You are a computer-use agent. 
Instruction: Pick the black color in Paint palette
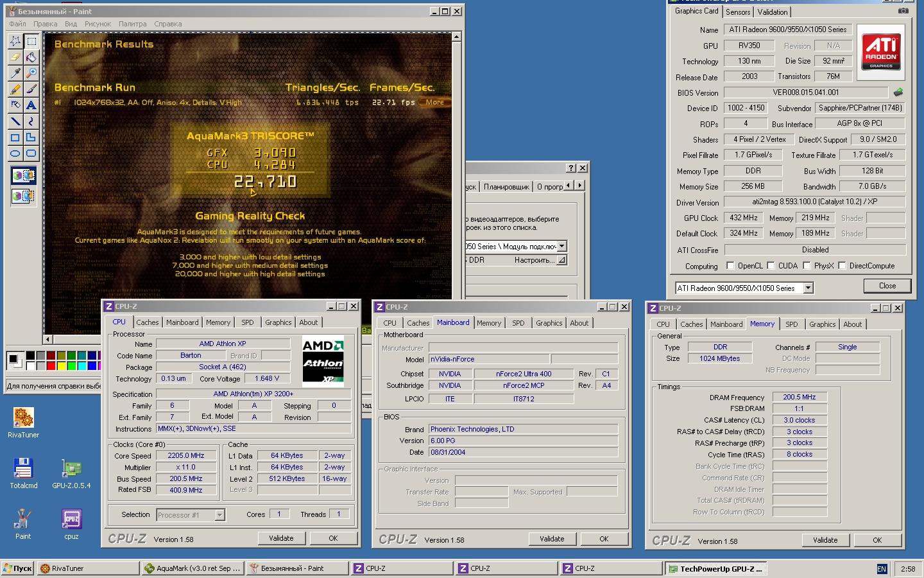30,355
